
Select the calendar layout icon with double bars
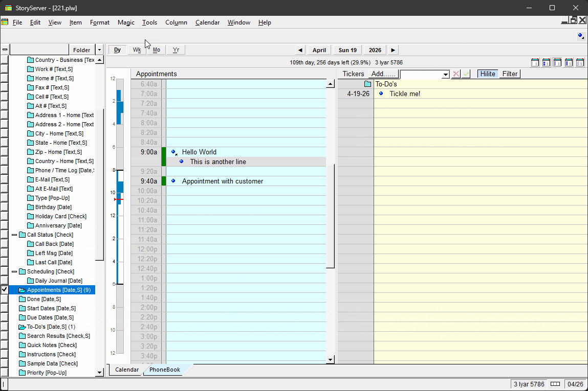click(569, 62)
